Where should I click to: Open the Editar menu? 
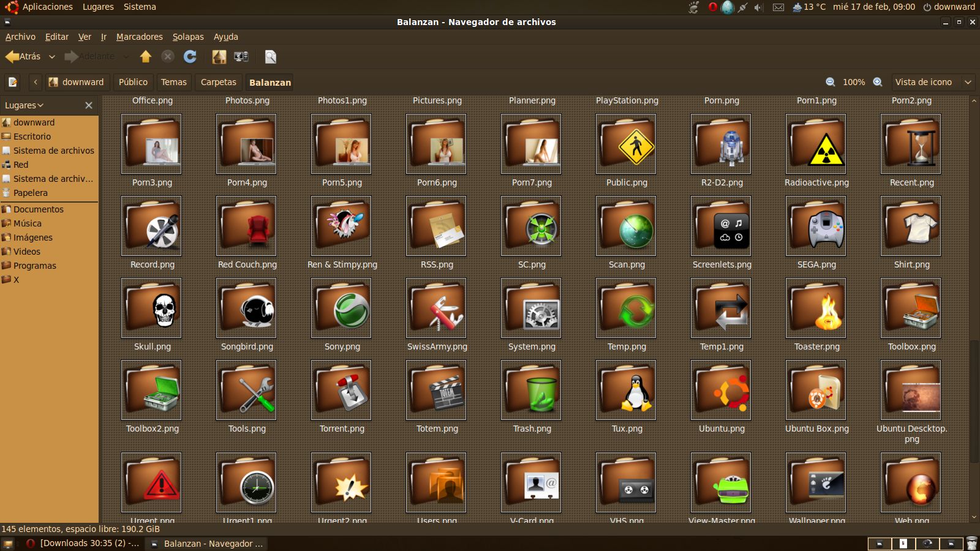(x=57, y=37)
